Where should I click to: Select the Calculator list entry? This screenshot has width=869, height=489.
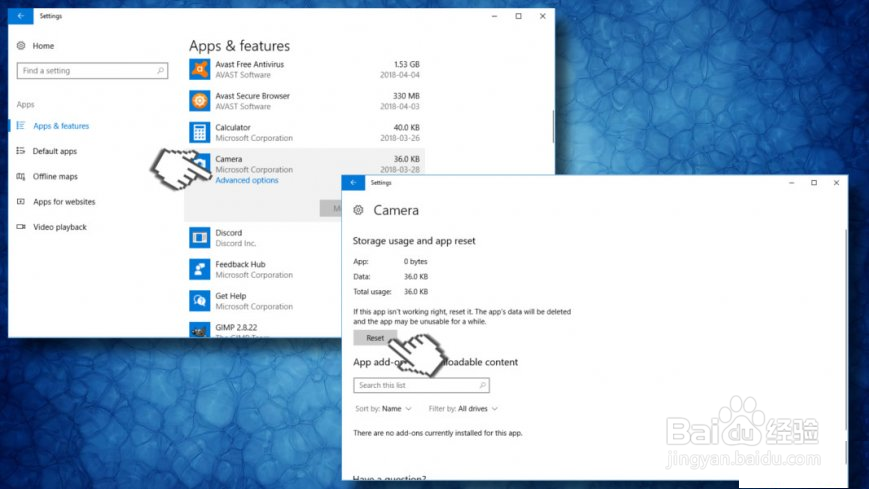(304, 133)
